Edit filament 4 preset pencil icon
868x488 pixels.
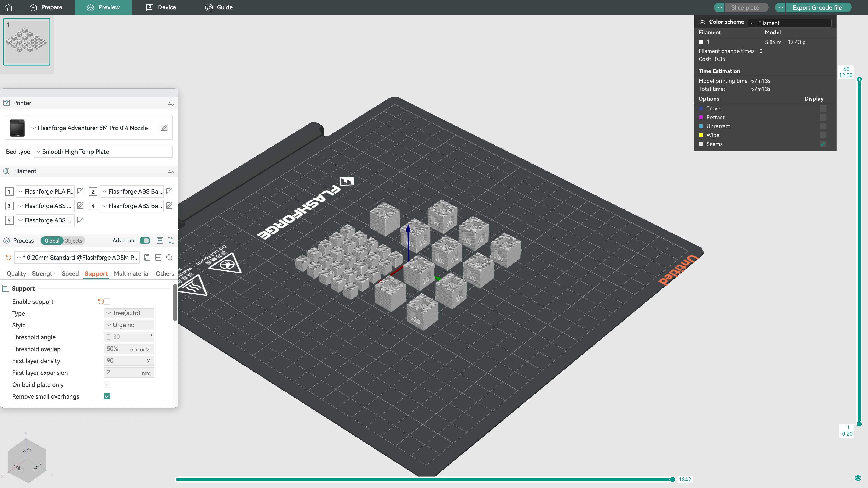coord(170,205)
